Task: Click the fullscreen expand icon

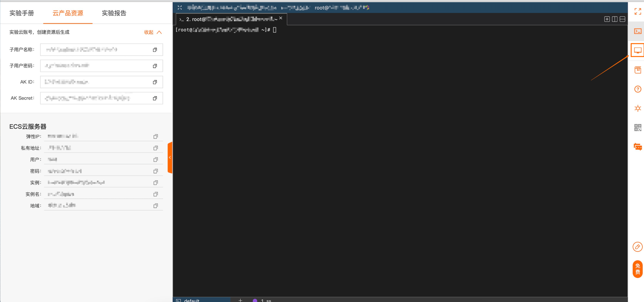Action: coord(638,11)
